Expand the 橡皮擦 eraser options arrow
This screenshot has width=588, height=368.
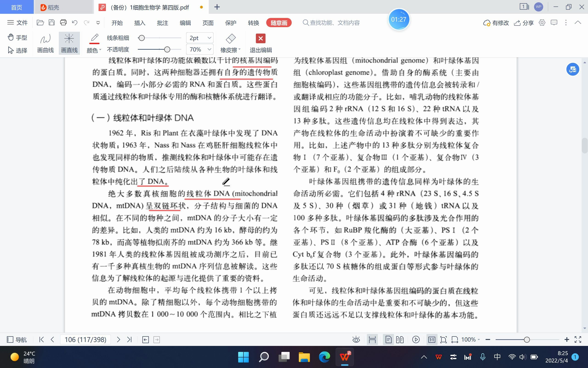(x=239, y=49)
